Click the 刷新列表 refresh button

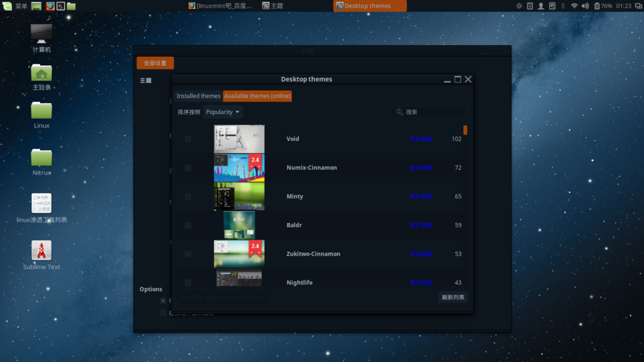click(x=453, y=297)
